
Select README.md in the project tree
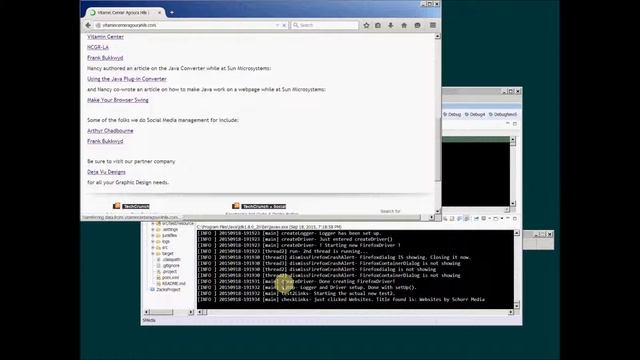point(173,283)
